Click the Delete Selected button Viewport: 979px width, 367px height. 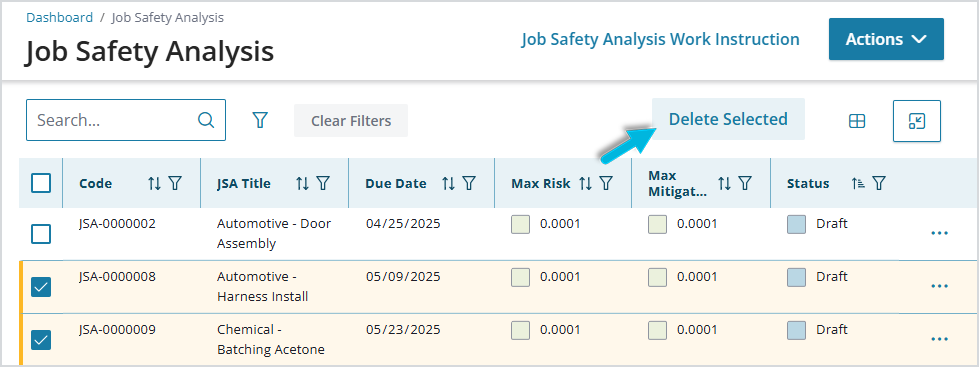point(728,119)
